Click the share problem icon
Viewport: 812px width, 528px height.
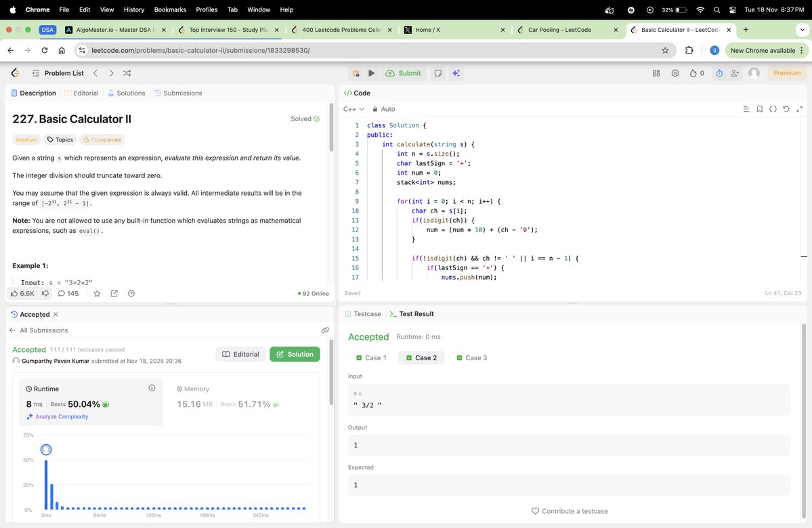[114, 294]
